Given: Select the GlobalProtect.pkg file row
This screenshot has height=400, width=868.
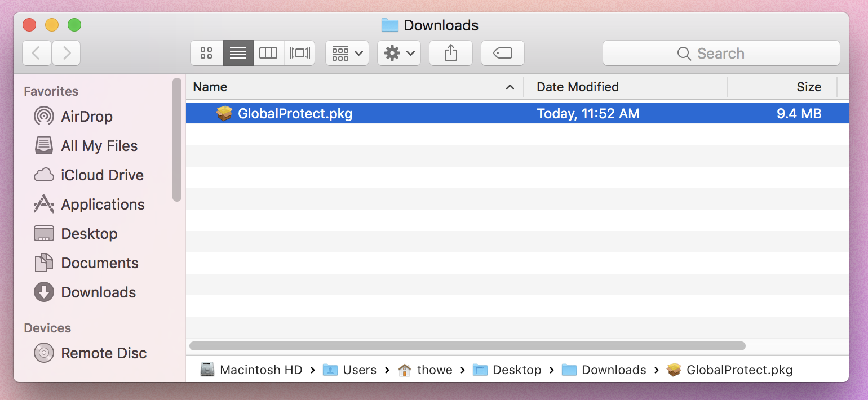Looking at the screenshot, I should click(x=517, y=113).
